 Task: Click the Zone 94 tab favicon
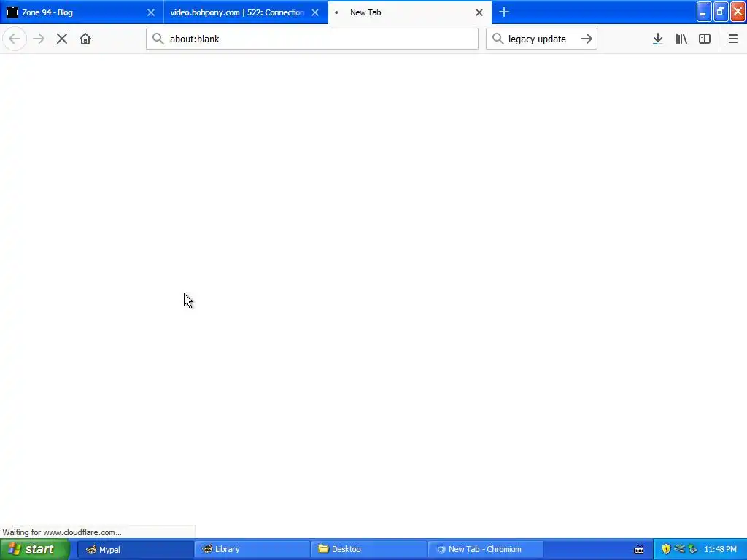(12, 12)
